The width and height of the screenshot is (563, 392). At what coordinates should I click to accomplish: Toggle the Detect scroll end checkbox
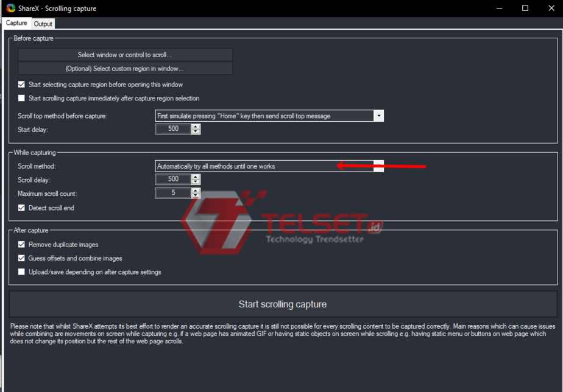21,206
